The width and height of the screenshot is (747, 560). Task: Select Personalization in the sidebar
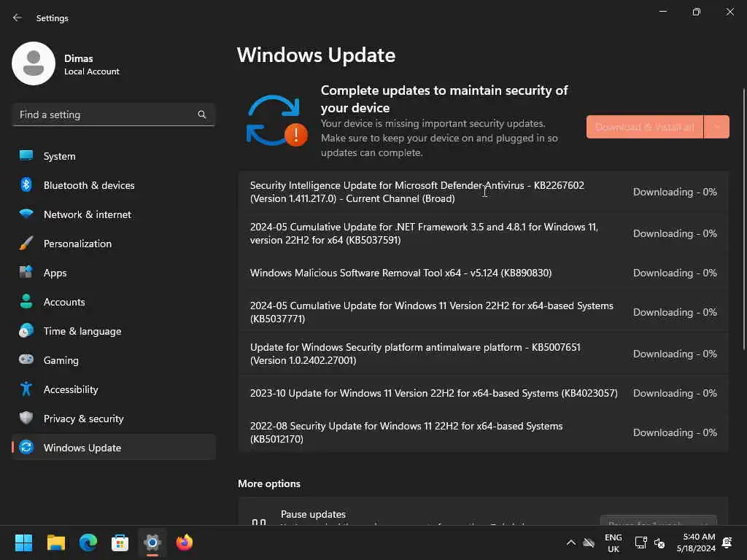(x=113, y=244)
